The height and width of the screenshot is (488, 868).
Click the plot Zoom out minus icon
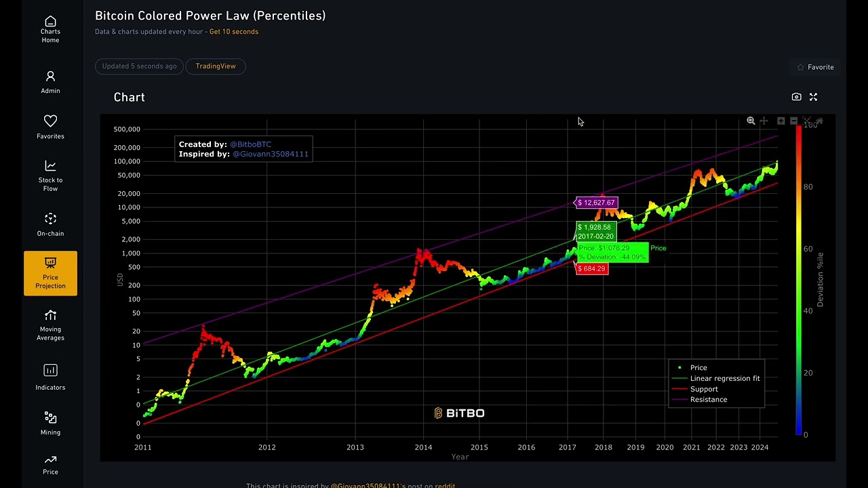click(x=793, y=121)
